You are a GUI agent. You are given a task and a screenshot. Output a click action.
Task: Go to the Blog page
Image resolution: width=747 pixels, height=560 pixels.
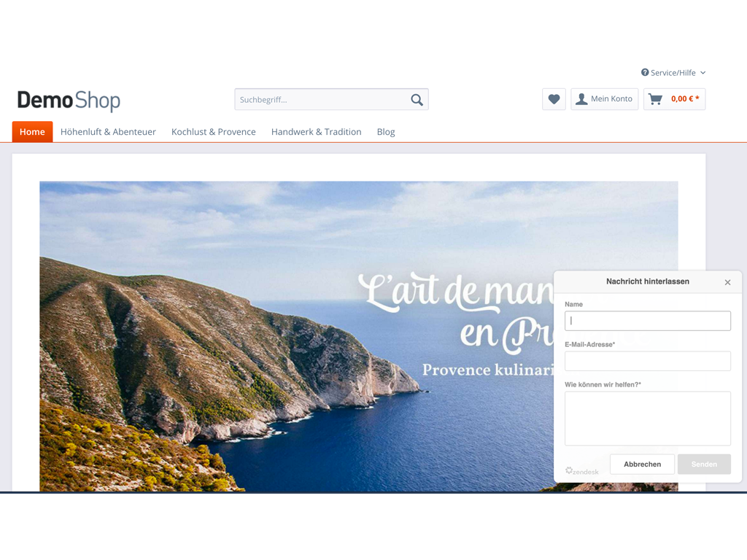(386, 132)
